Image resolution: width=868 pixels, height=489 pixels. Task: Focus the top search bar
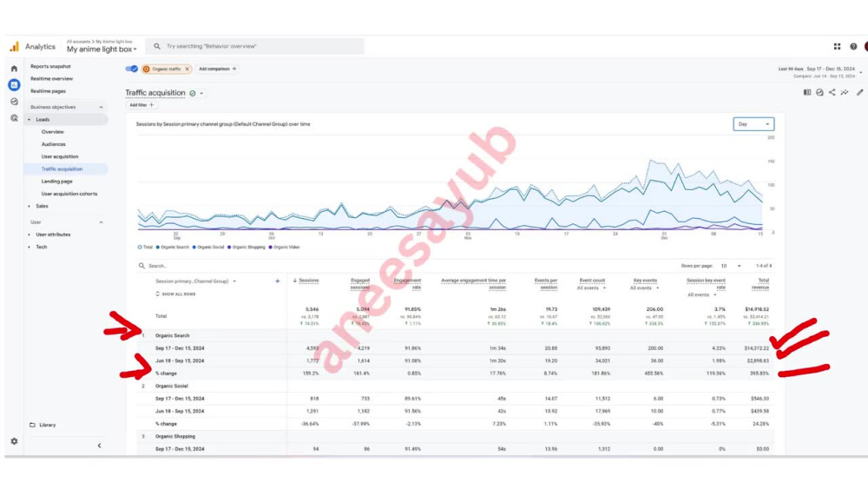pos(255,47)
